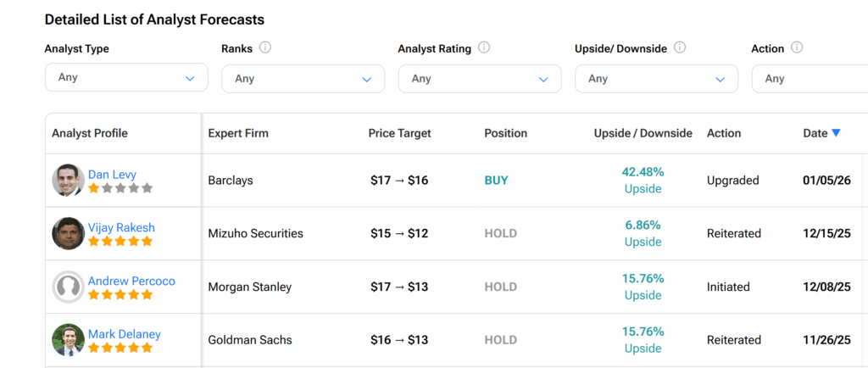Click the Upside/Downside info icon

pyautogui.click(x=680, y=48)
